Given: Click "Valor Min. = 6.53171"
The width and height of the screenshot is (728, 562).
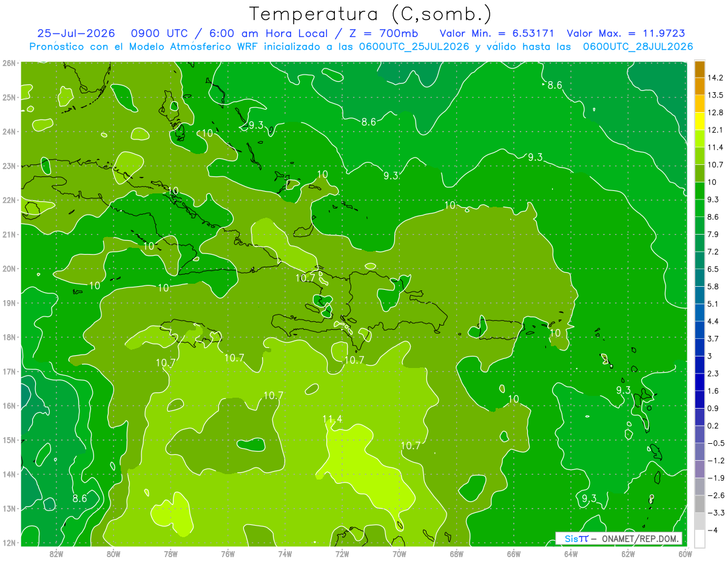Looking at the screenshot, I should click(497, 33).
